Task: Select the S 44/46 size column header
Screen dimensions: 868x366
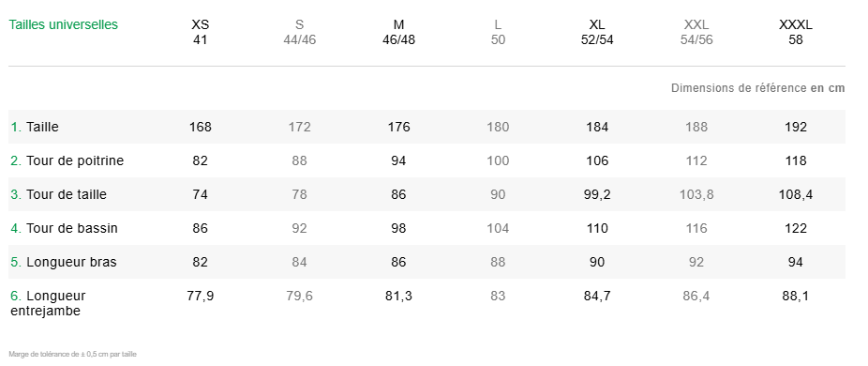Action: (299, 32)
